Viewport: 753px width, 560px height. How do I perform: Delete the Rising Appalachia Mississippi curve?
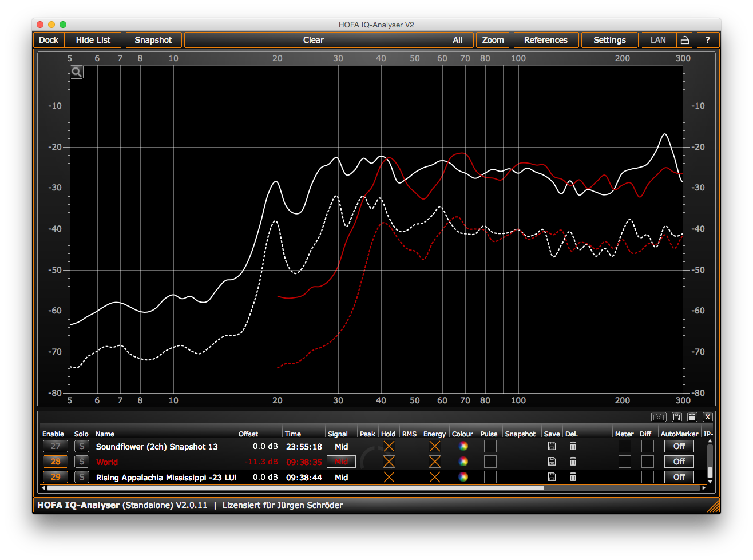573,477
